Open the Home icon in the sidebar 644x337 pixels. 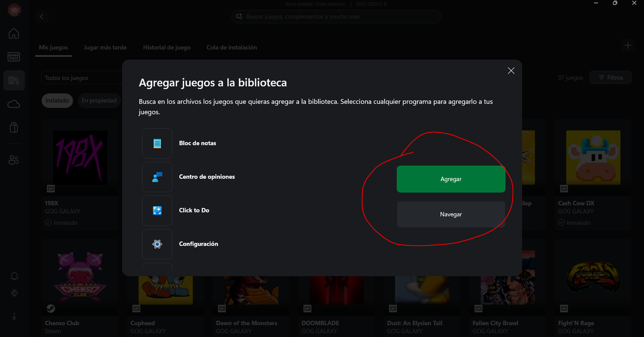14,34
